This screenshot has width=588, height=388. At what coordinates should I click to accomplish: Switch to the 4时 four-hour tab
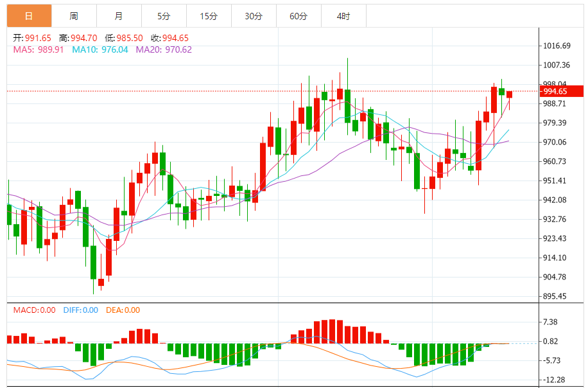(x=343, y=16)
